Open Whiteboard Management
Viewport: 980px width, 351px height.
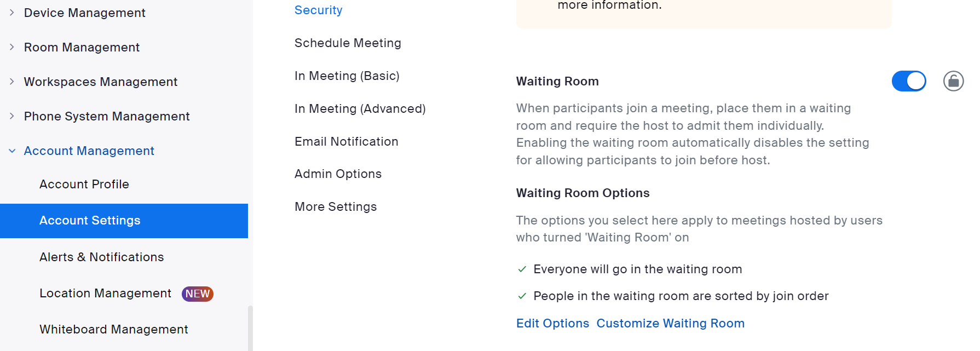pos(114,329)
